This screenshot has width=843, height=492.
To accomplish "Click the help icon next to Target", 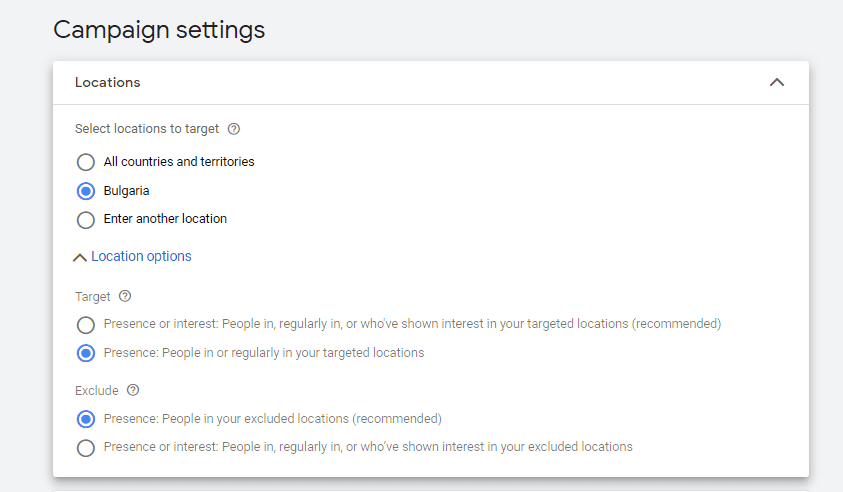I will click(x=125, y=296).
